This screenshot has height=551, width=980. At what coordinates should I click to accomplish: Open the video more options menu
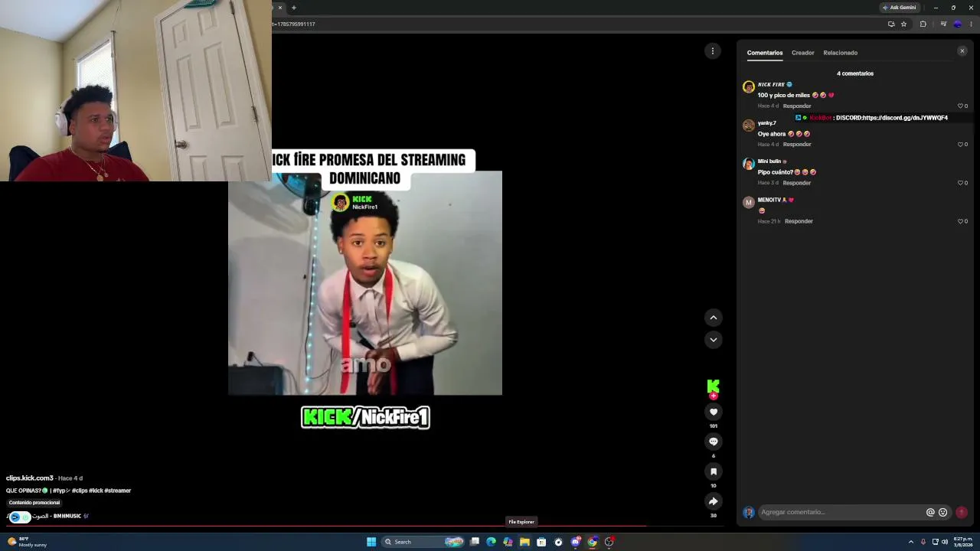coord(713,51)
